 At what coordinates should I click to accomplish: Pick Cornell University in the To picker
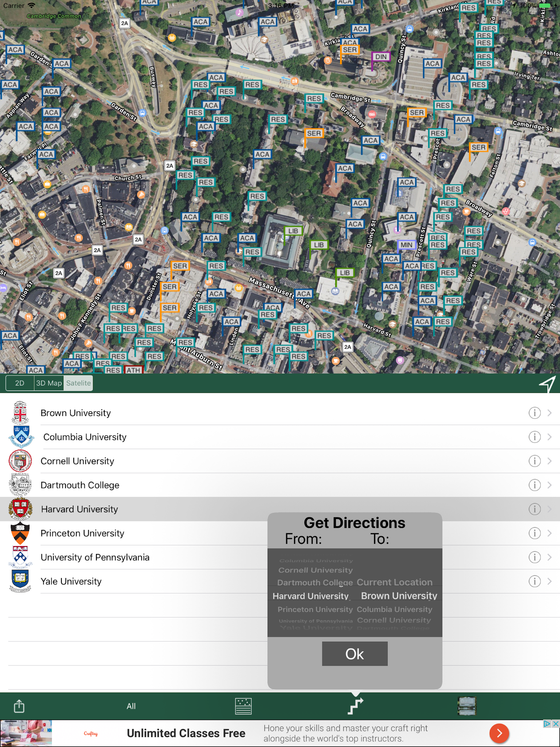pyautogui.click(x=394, y=620)
